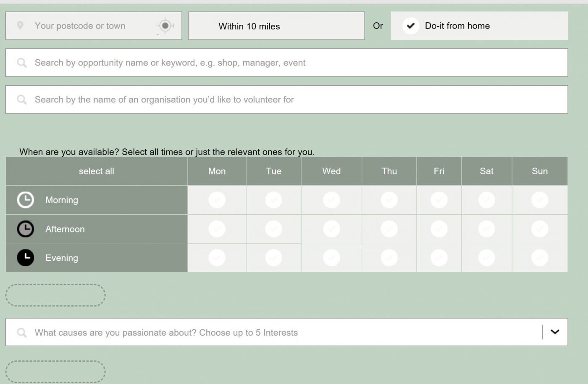This screenshot has width=588, height=384.
Task: Focus the causes interests search field
Action: click(x=286, y=332)
